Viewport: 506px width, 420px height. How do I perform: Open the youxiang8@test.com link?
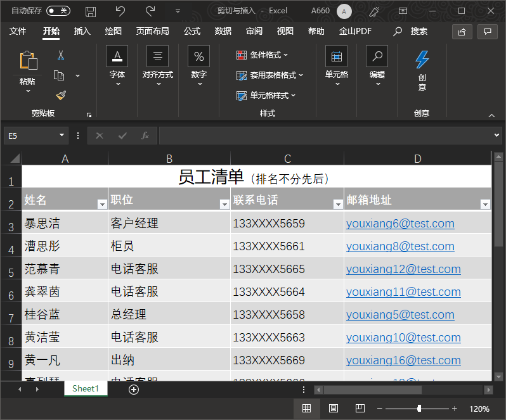click(x=400, y=246)
